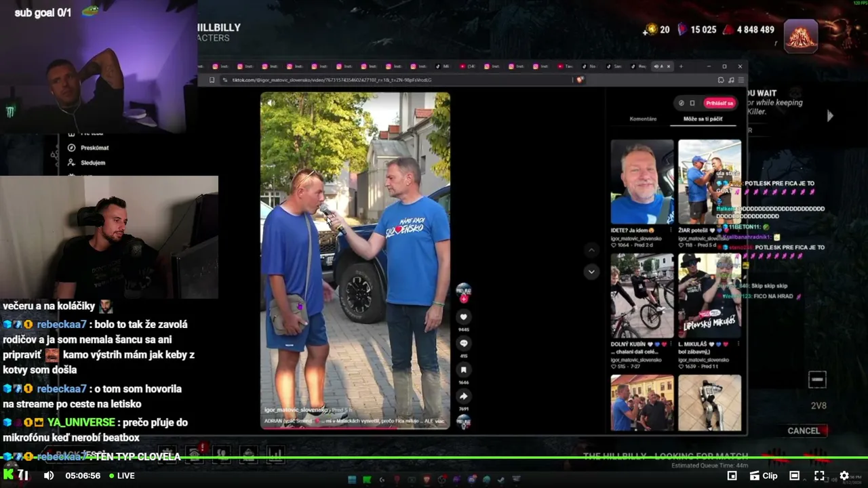Click the circular icon left of Prihlásiť sa
This screenshot has height=488, width=868.
point(682,103)
